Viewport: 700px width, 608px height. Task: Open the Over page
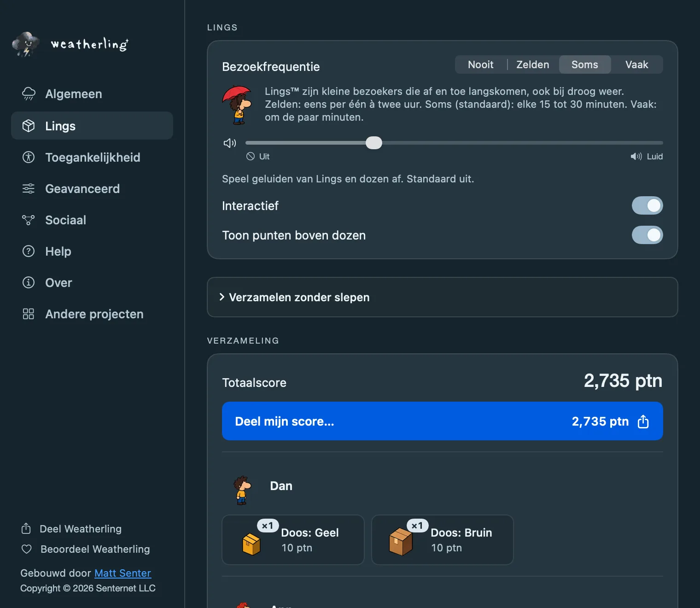click(92, 282)
